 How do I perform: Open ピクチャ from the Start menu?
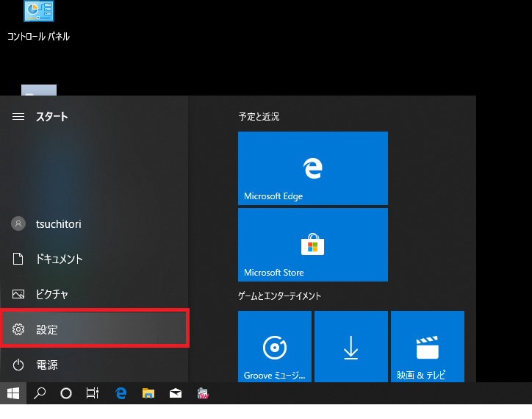pos(51,294)
